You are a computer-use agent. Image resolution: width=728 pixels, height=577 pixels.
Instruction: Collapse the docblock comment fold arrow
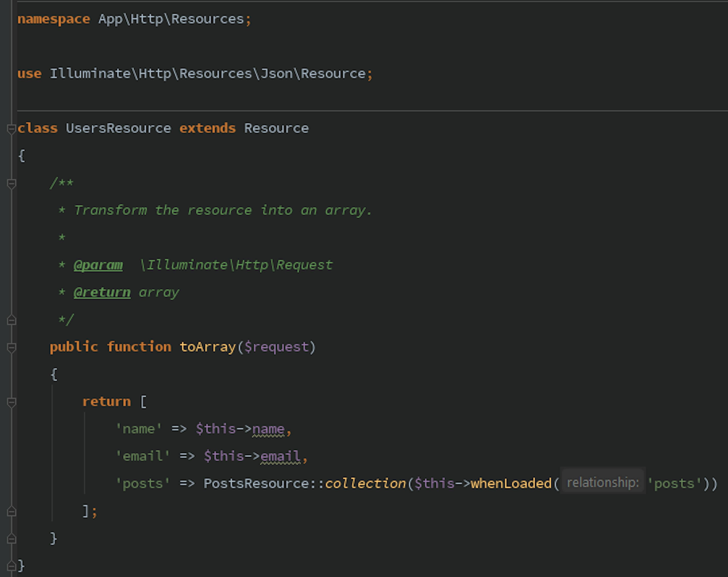point(12,183)
